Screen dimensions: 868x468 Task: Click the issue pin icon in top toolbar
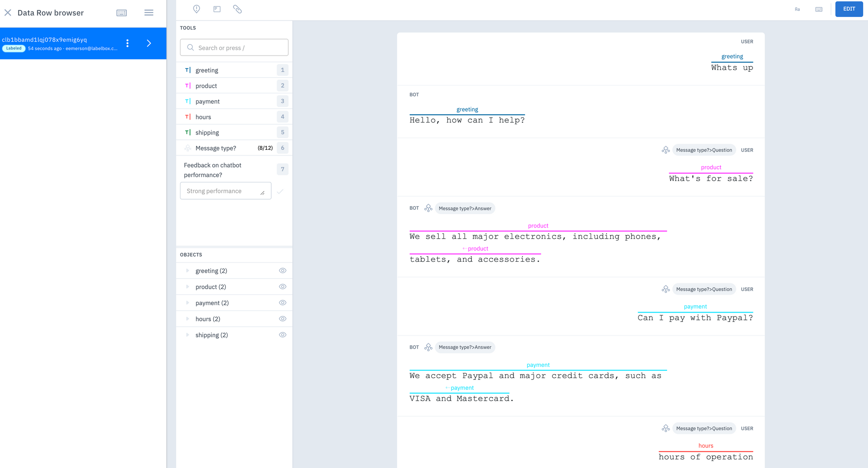pos(197,9)
